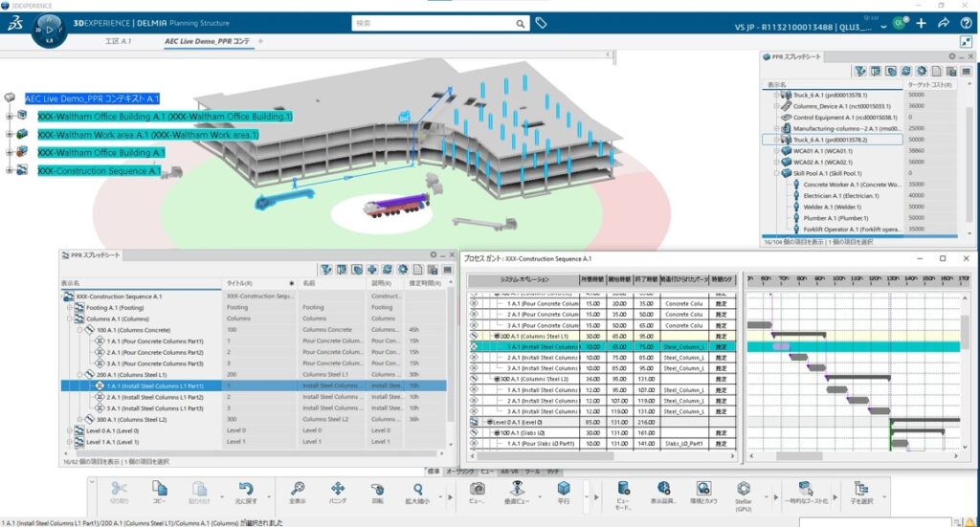Click refresh icon in lower-left spreadsheet
Image resolution: width=980 pixels, height=527 pixels.
coord(387,270)
